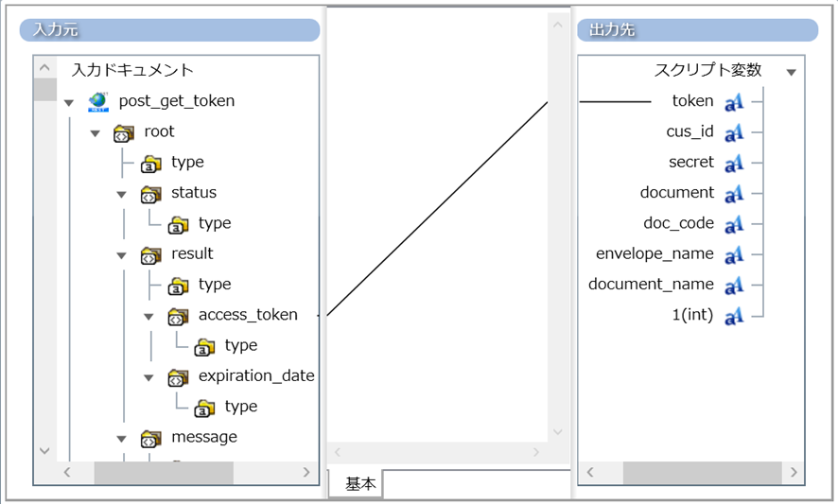Screen dimensions: 838x504
Task: Collapse the message node
Action: click(x=121, y=439)
